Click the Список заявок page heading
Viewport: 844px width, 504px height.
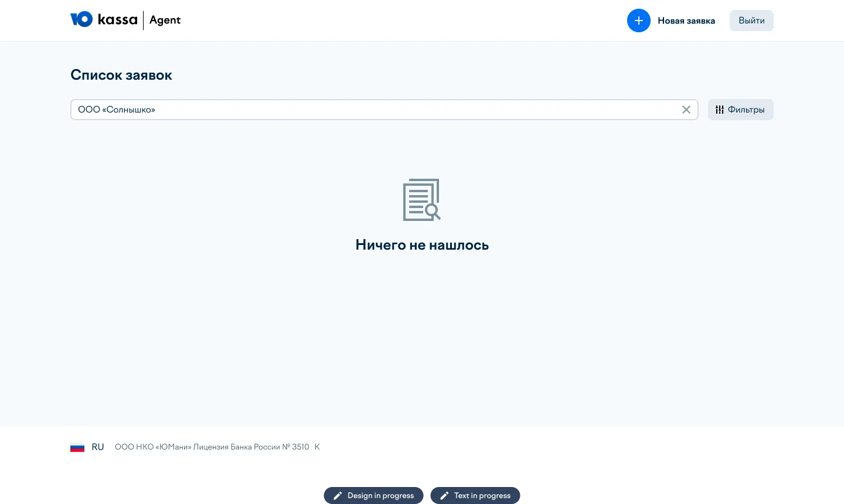pos(121,75)
